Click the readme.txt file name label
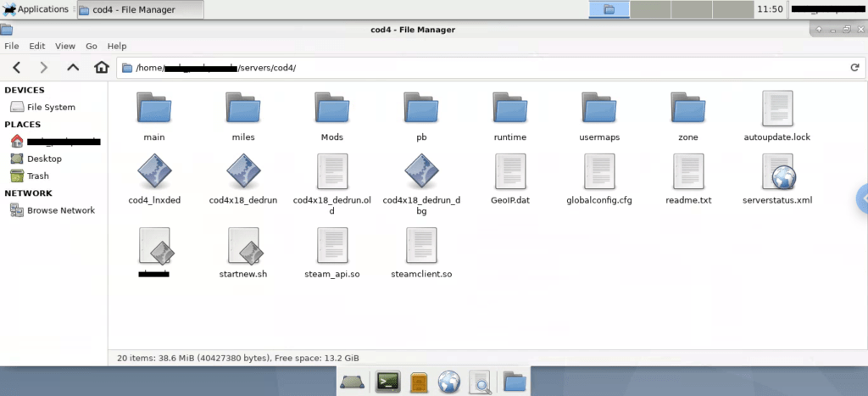 pos(688,200)
